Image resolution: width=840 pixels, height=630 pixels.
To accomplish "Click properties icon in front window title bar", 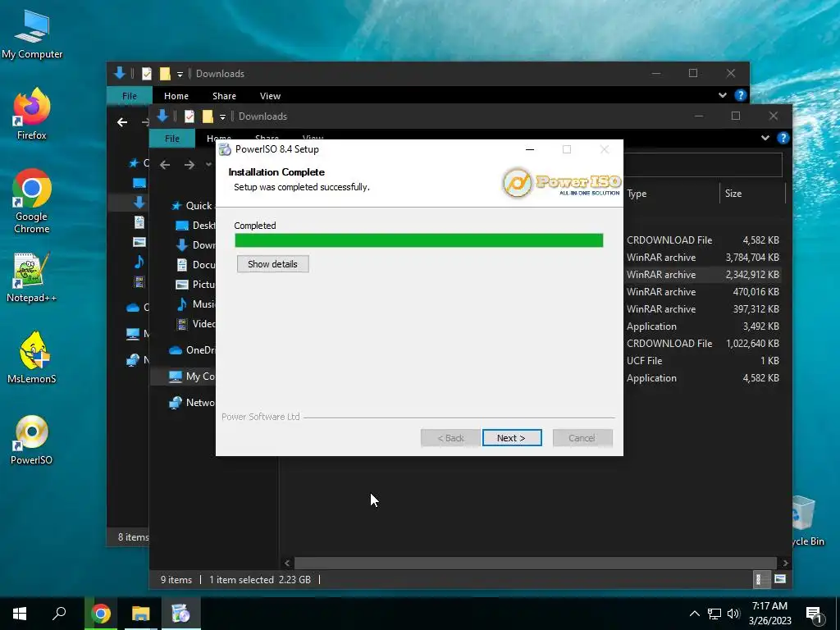I will click(x=189, y=116).
